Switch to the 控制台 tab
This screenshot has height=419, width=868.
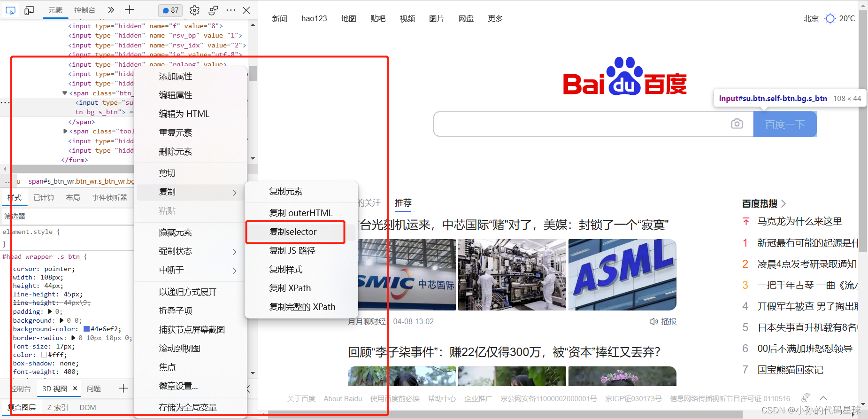[x=84, y=10]
